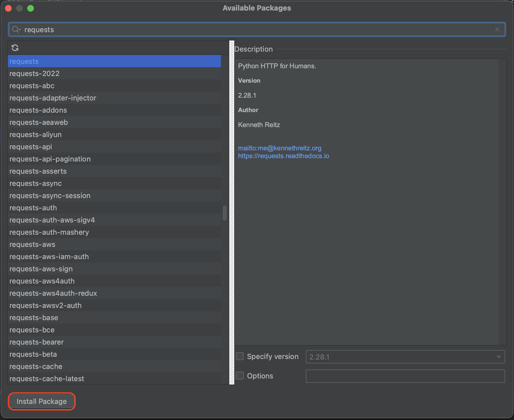Enable the Specify version checkbox
Viewport: 514px width, 420px height.
(240, 356)
